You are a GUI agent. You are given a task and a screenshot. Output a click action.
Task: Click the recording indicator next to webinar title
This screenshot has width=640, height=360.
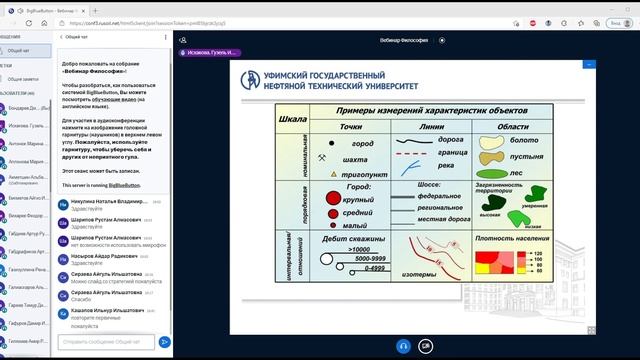point(442,40)
